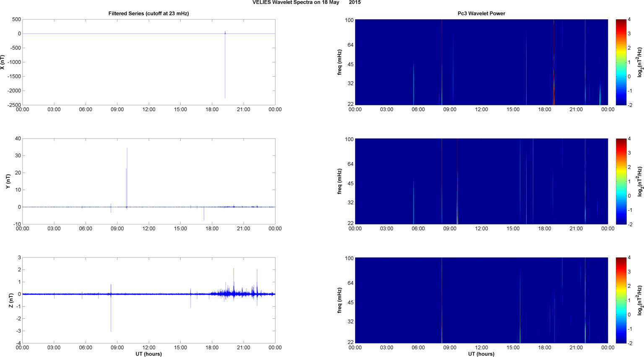Click the colorbar beside the top wavelet panel

click(x=621, y=62)
